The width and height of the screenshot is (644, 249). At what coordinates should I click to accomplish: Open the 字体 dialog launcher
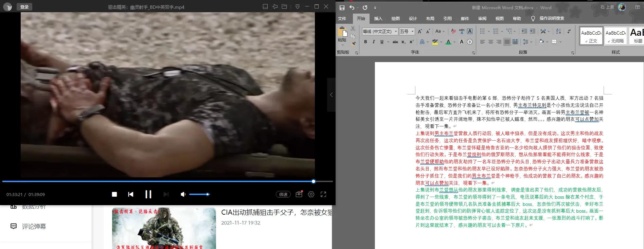click(x=473, y=53)
